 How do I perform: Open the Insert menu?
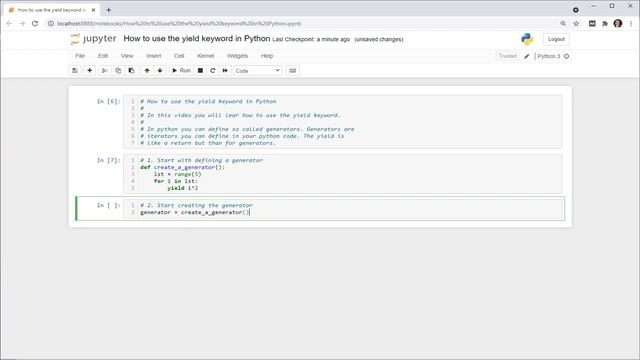point(154,56)
